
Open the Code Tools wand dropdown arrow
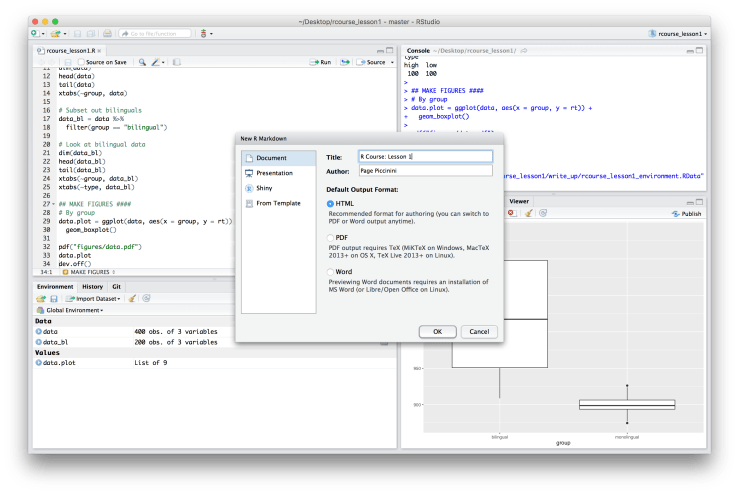163,63
